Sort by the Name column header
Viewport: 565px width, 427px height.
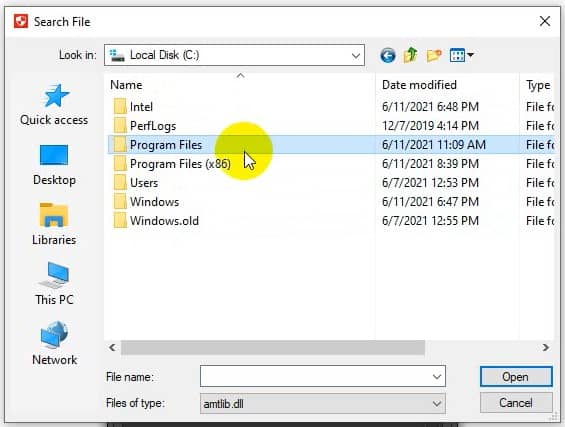point(126,85)
